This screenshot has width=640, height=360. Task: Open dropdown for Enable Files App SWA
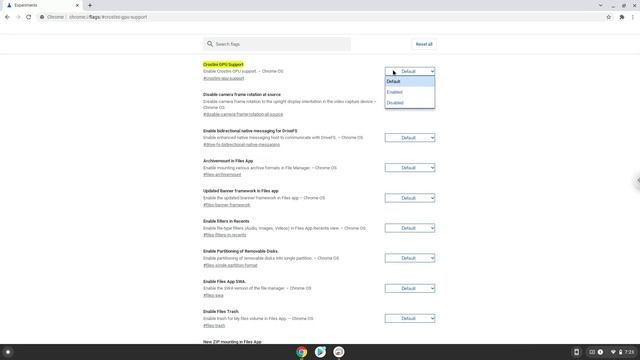point(410,288)
